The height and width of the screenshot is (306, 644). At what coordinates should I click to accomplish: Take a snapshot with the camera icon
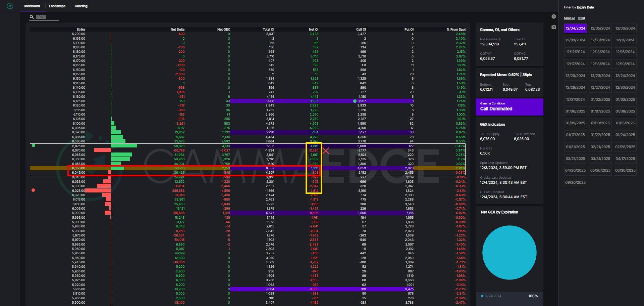point(554,27)
